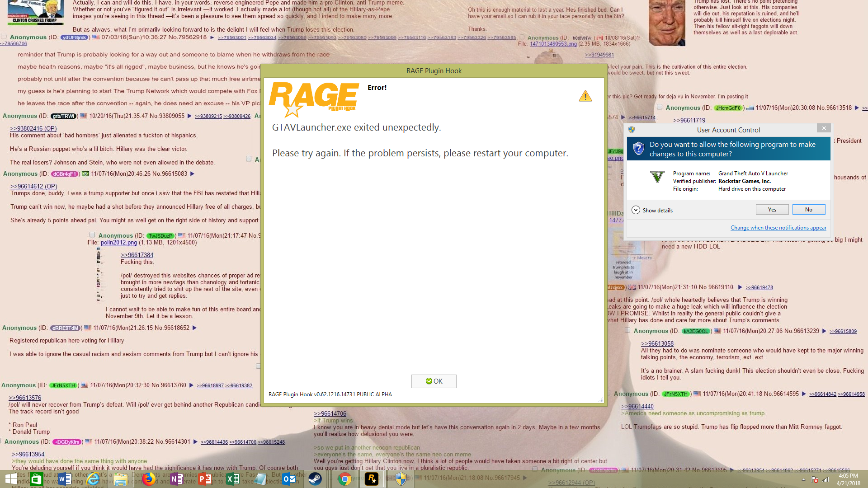Expand Show details in the UAC dialog

pyautogui.click(x=636, y=210)
